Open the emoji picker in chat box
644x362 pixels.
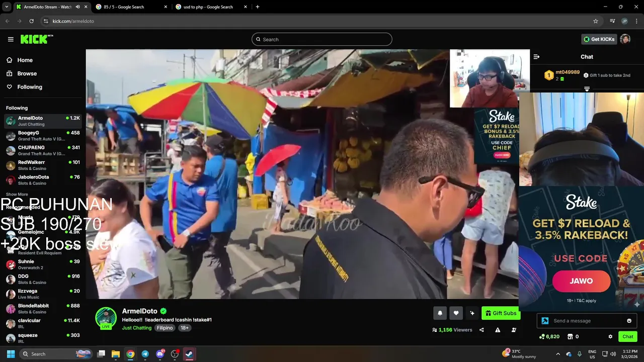click(629, 321)
